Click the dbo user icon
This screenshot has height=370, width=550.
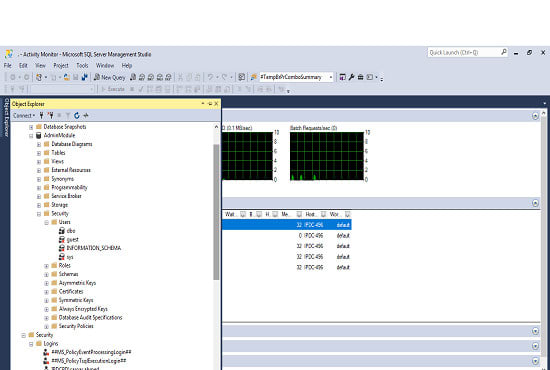pyautogui.click(x=62, y=231)
